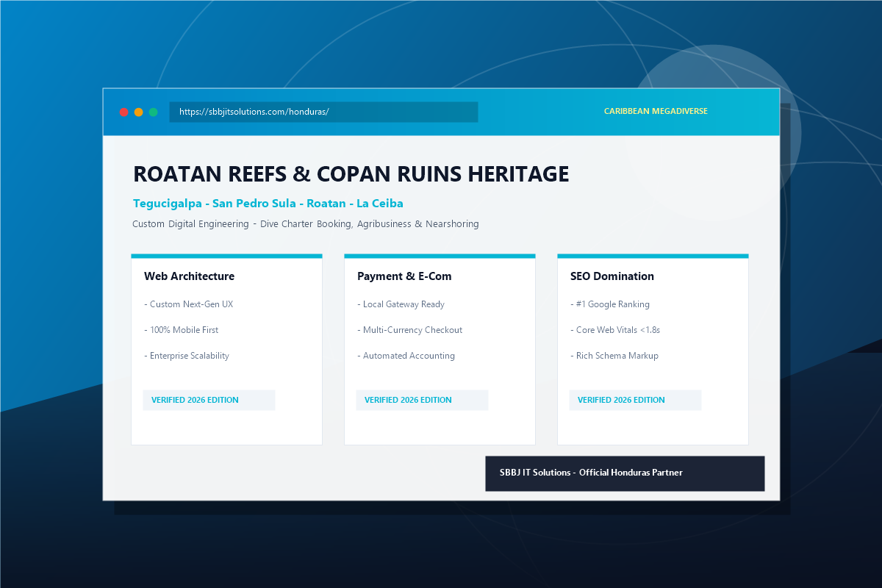Viewport: 882px width, 588px height.
Task: Click the Custom Digital Engineering subtitle
Action: pyautogui.click(x=306, y=223)
